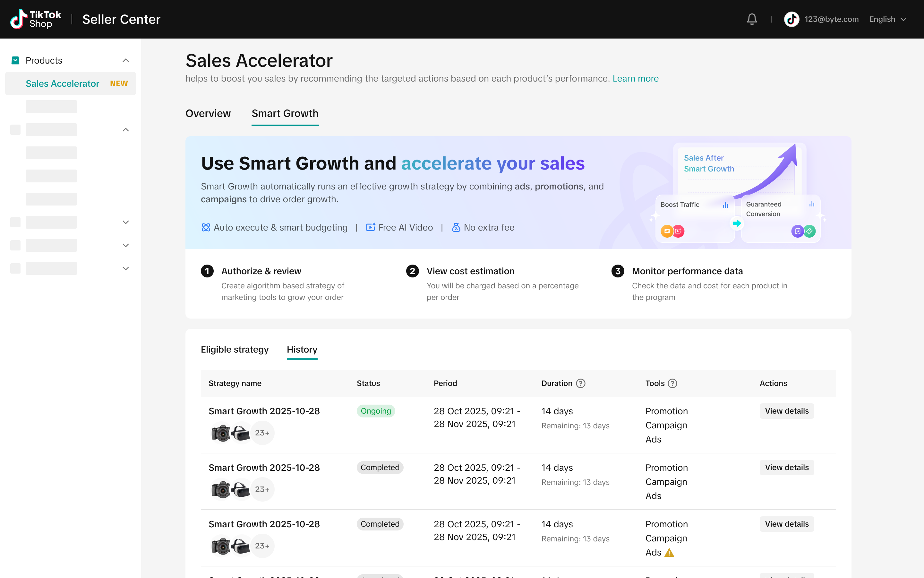The image size is (924, 578).
Task: Select the History tab
Action: tap(302, 349)
